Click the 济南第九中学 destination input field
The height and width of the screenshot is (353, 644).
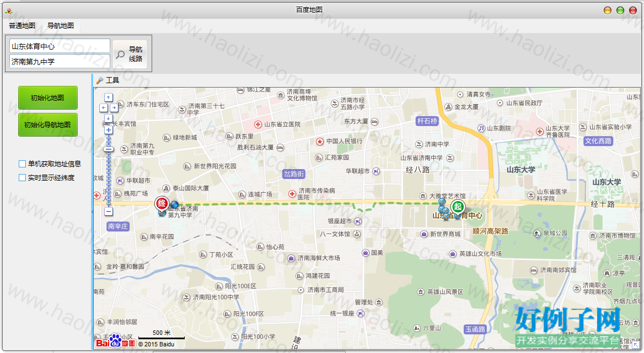(60, 62)
